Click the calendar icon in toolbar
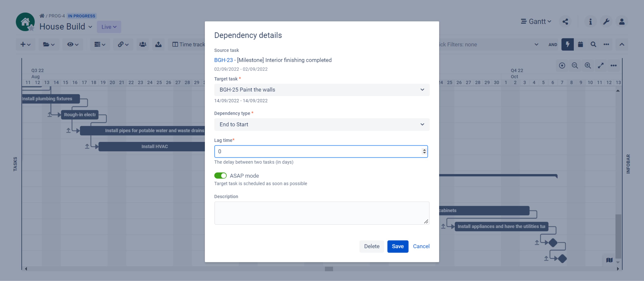 point(580,44)
